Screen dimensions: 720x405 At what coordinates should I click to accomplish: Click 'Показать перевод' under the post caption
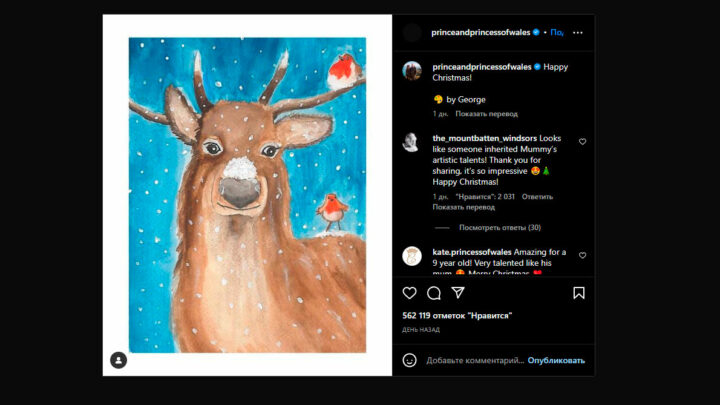(x=486, y=114)
